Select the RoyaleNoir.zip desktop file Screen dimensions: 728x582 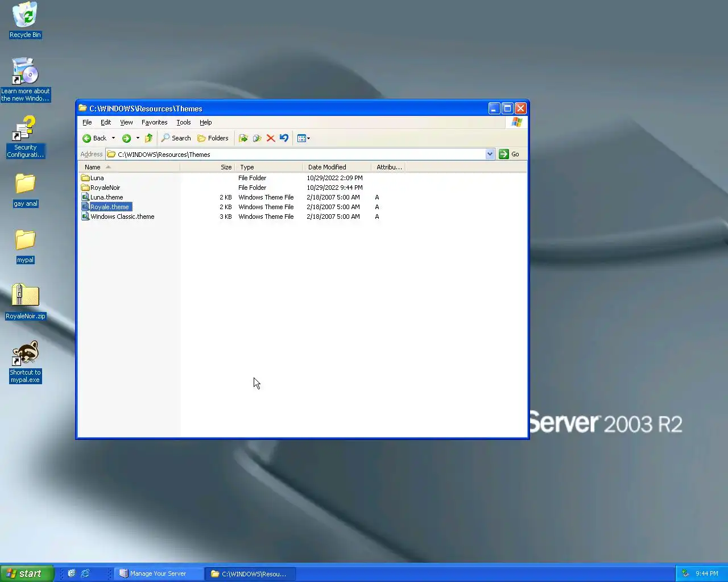pyautogui.click(x=25, y=302)
